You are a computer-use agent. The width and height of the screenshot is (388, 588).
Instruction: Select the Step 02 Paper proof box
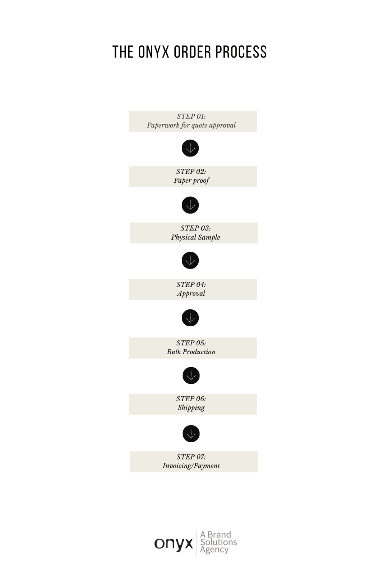pos(193,177)
